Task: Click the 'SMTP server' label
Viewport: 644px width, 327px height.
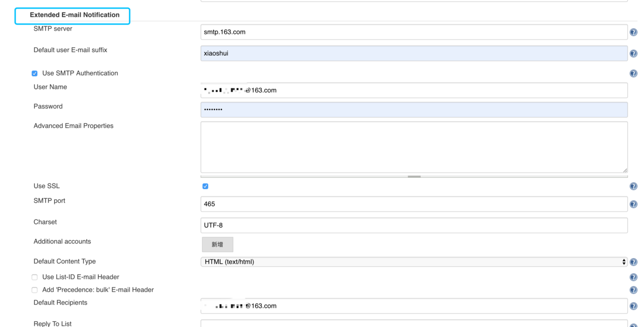Action: (53, 29)
